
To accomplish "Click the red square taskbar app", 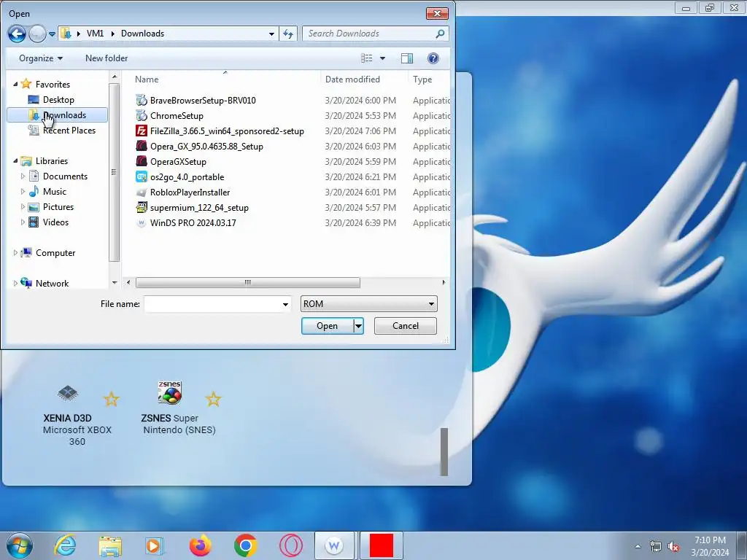I will click(x=381, y=545).
